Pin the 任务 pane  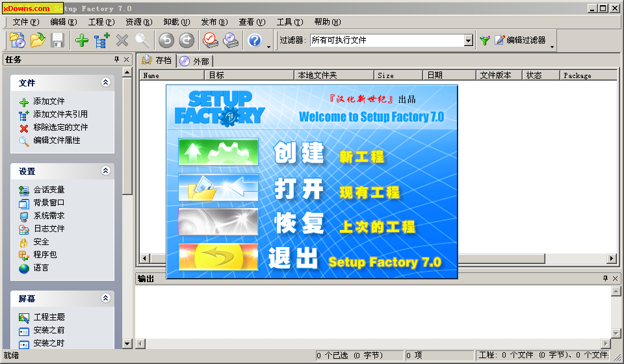116,59
